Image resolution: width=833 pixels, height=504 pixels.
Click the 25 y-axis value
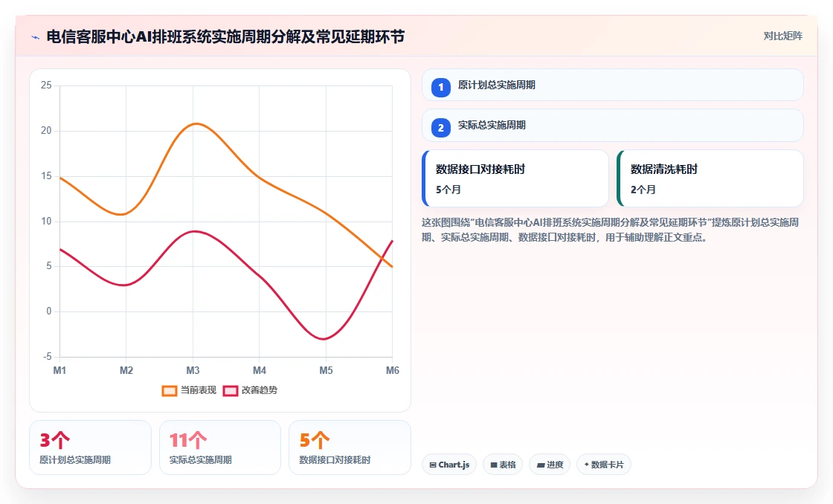point(46,85)
